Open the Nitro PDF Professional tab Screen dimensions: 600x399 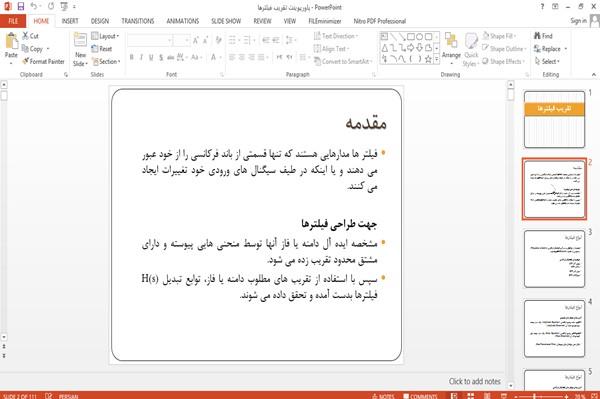point(380,21)
